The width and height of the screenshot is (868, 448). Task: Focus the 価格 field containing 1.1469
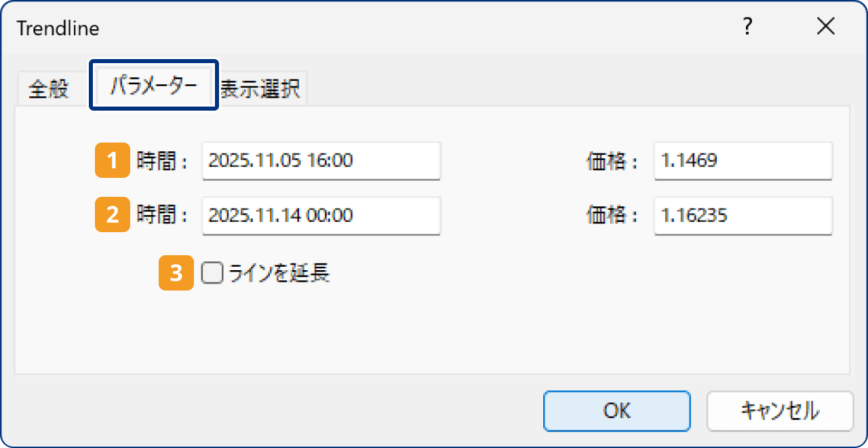(x=743, y=161)
